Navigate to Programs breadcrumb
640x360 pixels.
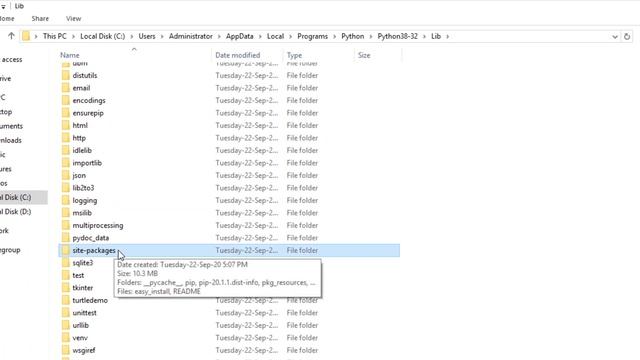point(312,36)
